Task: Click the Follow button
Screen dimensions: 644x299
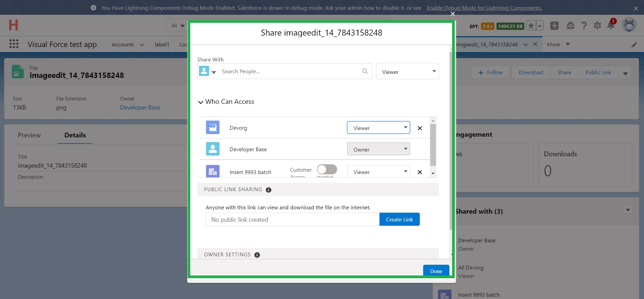Action: coord(490,72)
